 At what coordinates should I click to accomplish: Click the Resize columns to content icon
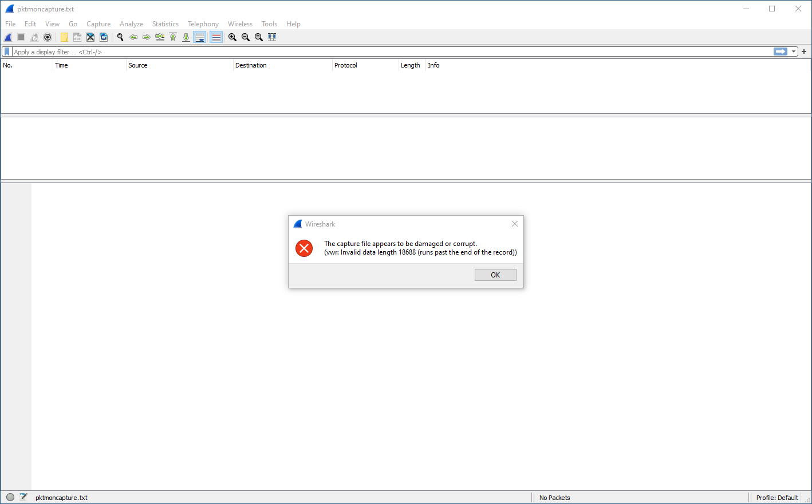click(x=272, y=37)
